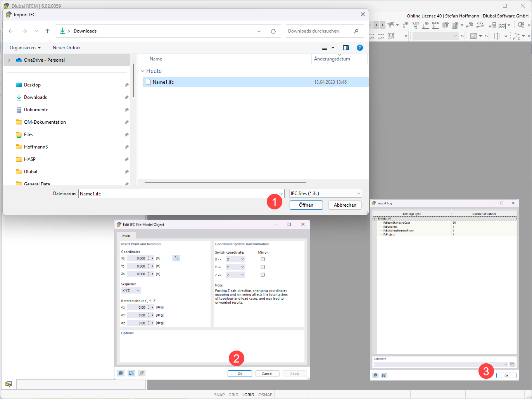Viewport: 532px width, 399px height.
Task: Click Cancel in the Edit IFC File Model Object dialog
Action: point(267,374)
